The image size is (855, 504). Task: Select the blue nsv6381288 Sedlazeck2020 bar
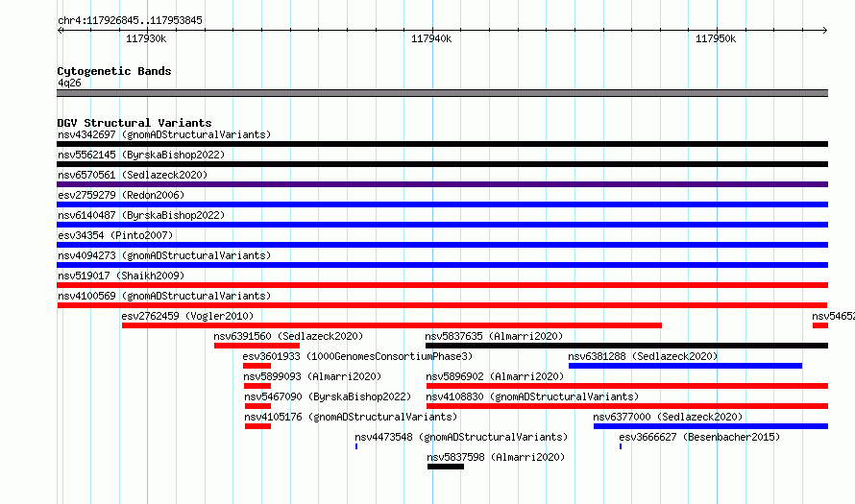click(685, 366)
